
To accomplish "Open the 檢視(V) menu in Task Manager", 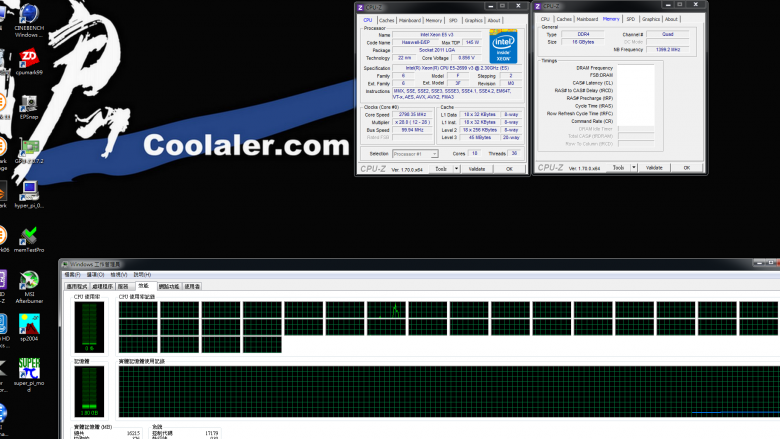I will point(119,274).
